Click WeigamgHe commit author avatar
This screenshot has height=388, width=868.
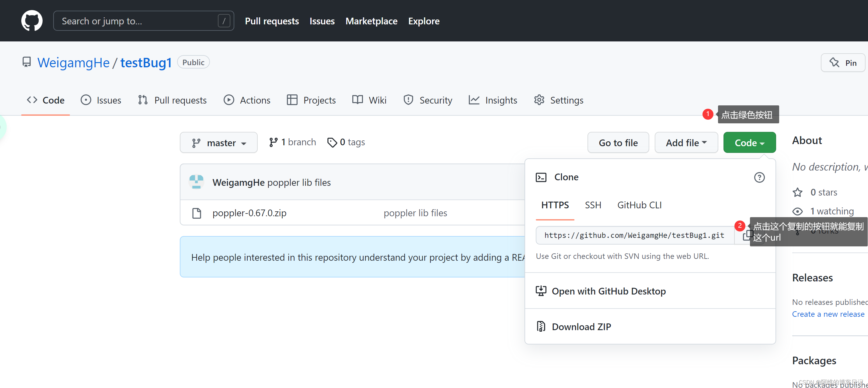[197, 182]
